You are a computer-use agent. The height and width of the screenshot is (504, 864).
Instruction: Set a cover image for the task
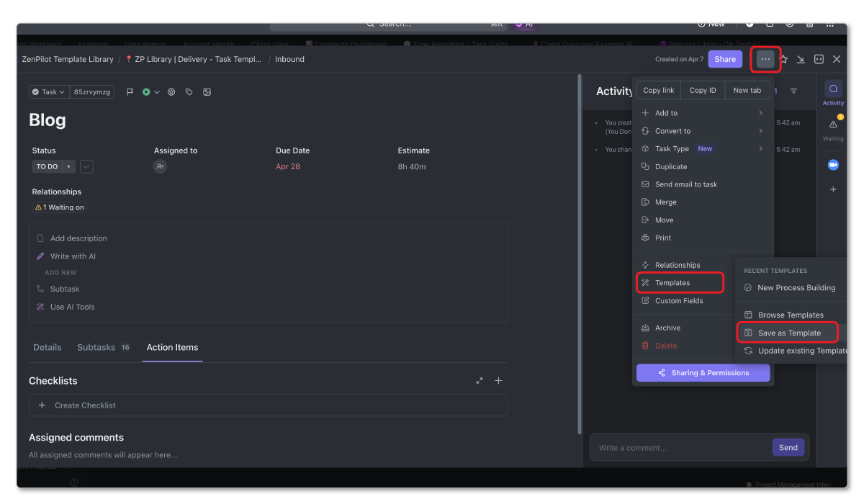click(207, 91)
